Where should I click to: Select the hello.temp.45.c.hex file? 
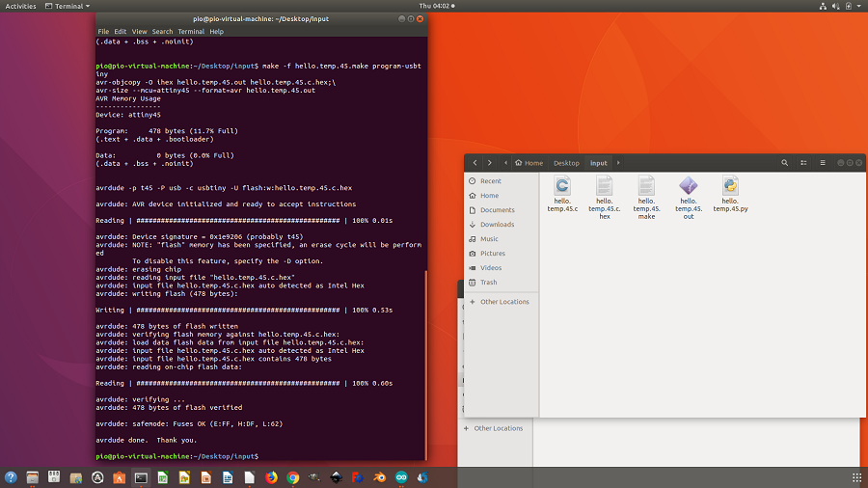click(x=605, y=198)
